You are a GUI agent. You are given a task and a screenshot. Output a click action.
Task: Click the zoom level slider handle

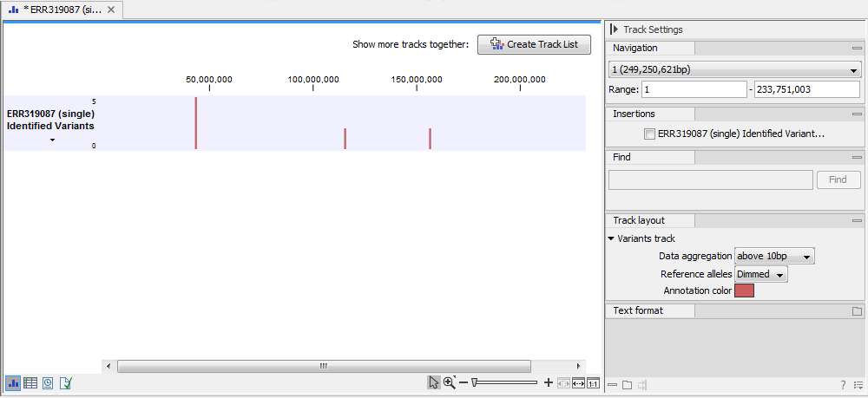click(475, 382)
